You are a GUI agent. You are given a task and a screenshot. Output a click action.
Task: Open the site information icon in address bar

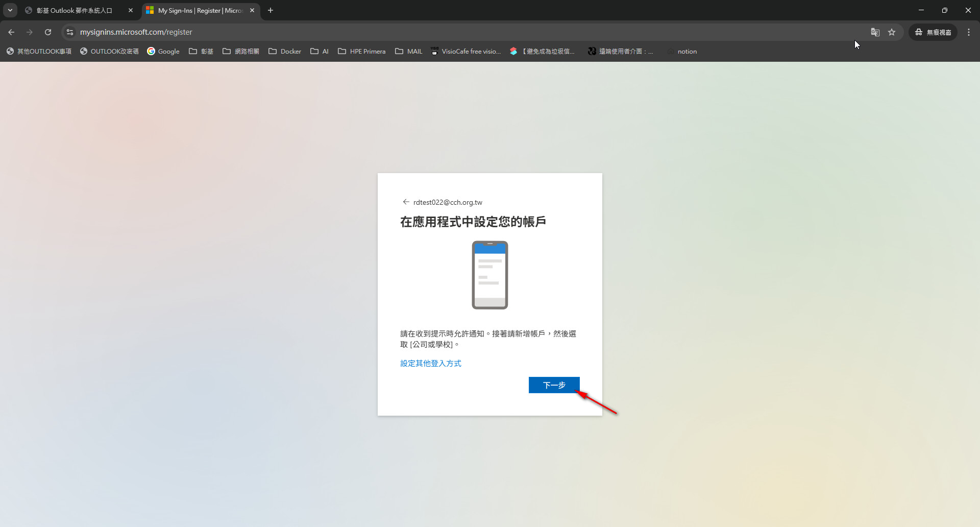coord(70,32)
